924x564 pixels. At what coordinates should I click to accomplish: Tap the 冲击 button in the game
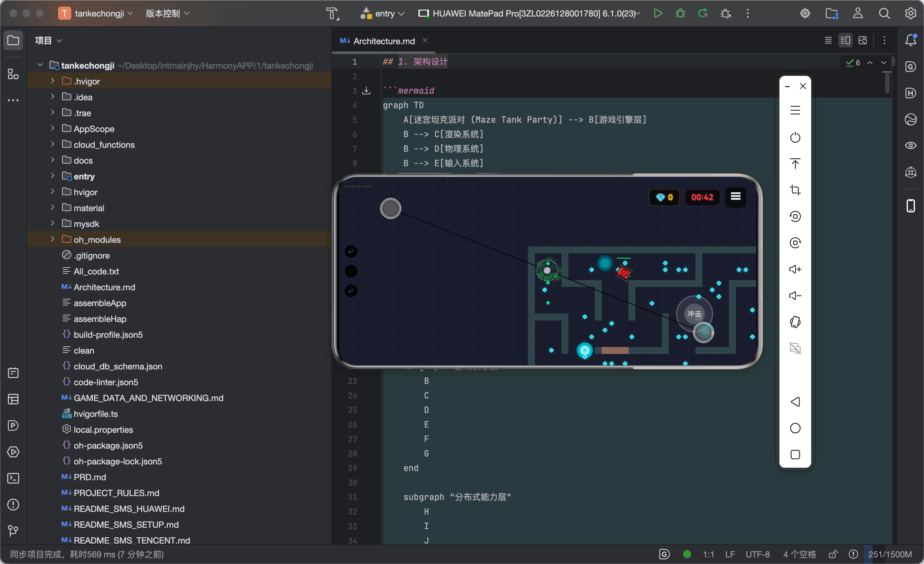coord(694,314)
